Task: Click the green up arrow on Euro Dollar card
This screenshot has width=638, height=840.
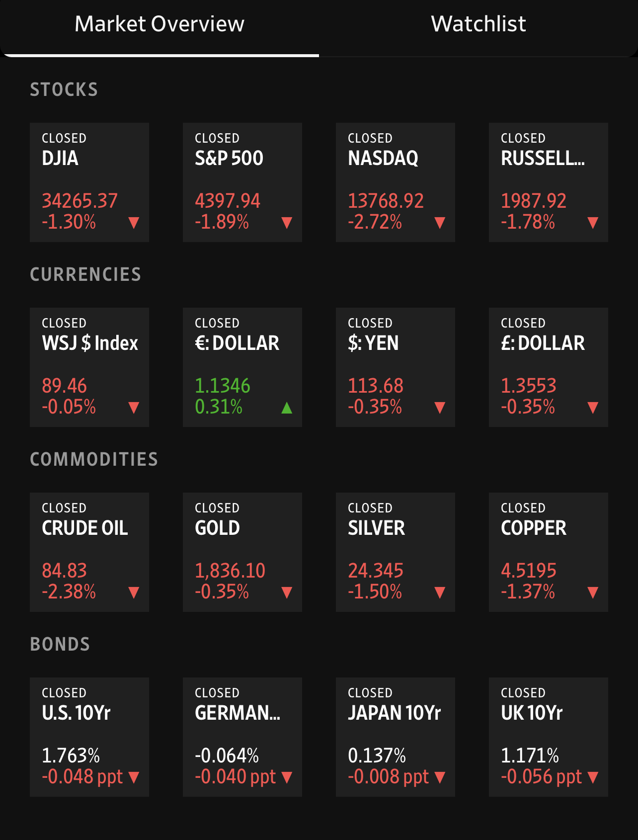Action: 287,408
